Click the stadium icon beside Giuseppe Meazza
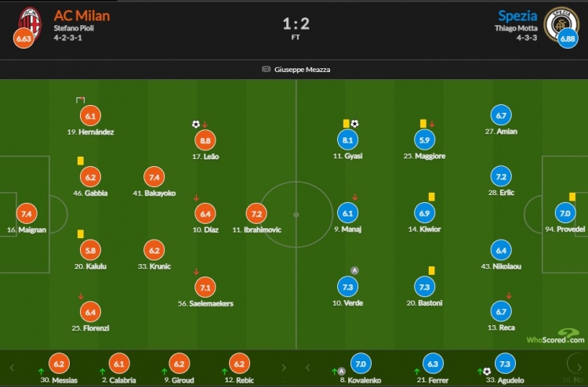Screen dimensions: 588x387 (267, 69)
